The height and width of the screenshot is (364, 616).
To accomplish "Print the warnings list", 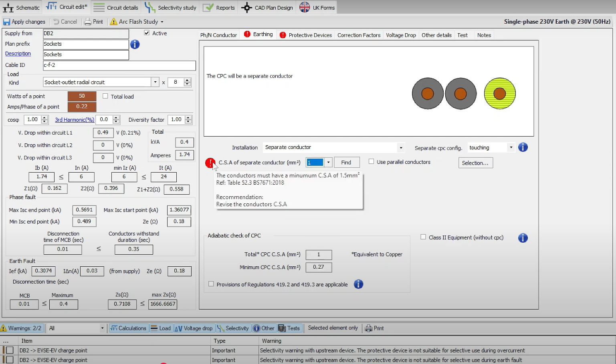I will click(x=374, y=328).
